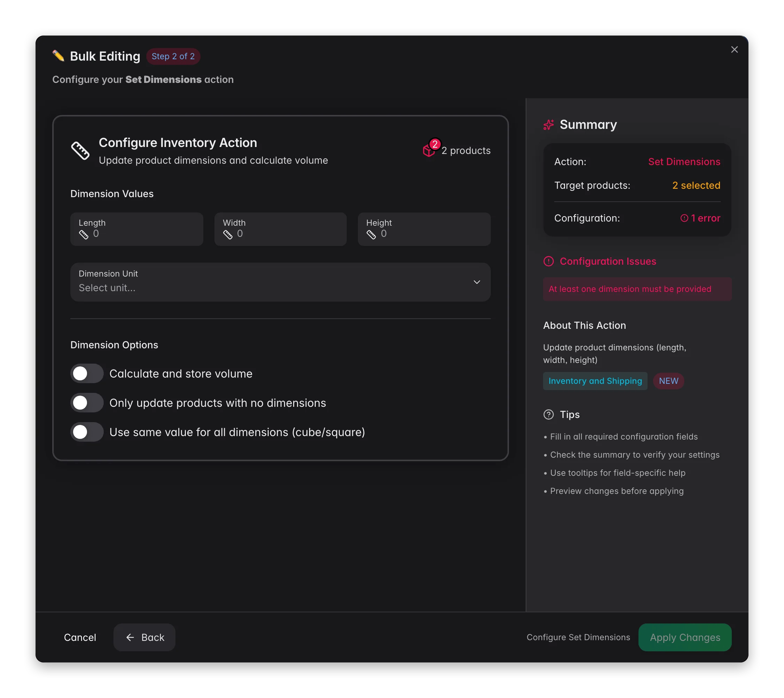The height and width of the screenshot is (698, 784).
Task: Click the ruler icon in Height field
Action: click(x=371, y=234)
